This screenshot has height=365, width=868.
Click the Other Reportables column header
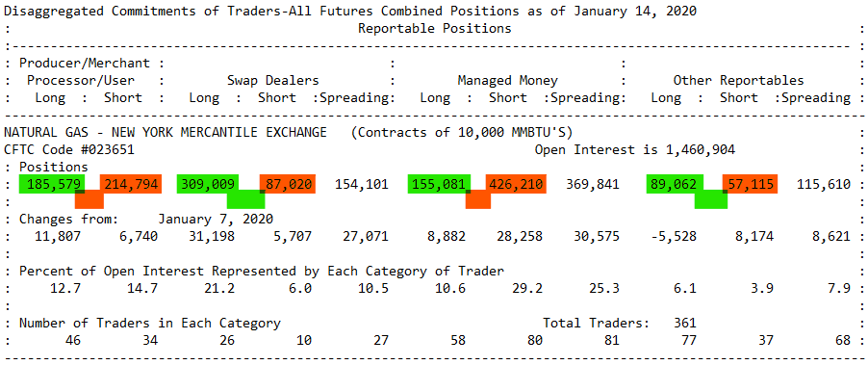[x=738, y=81]
